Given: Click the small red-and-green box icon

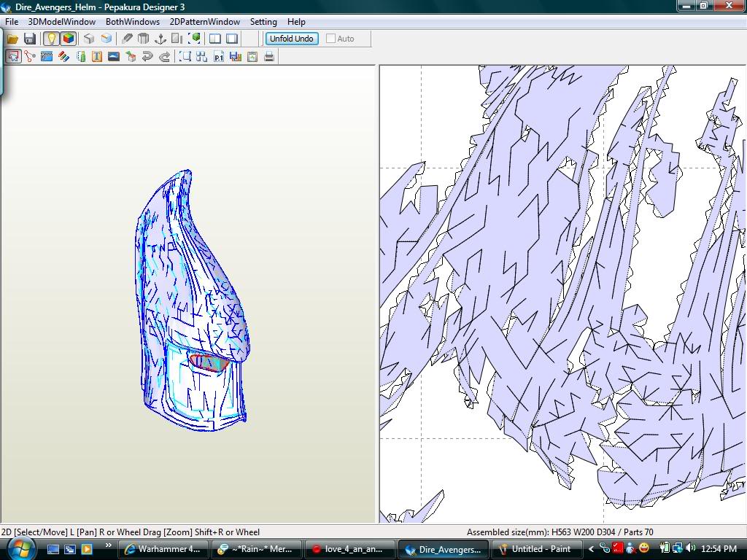Looking at the screenshot, I should pyautogui.click(x=131, y=57).
